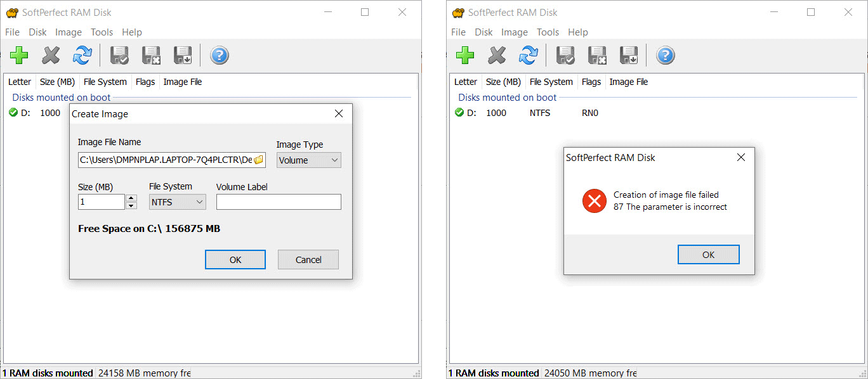The width and height of the screenshot is (868, 379).
Task: Click Image File column header in right window
Action: click(x=629, y=82)
